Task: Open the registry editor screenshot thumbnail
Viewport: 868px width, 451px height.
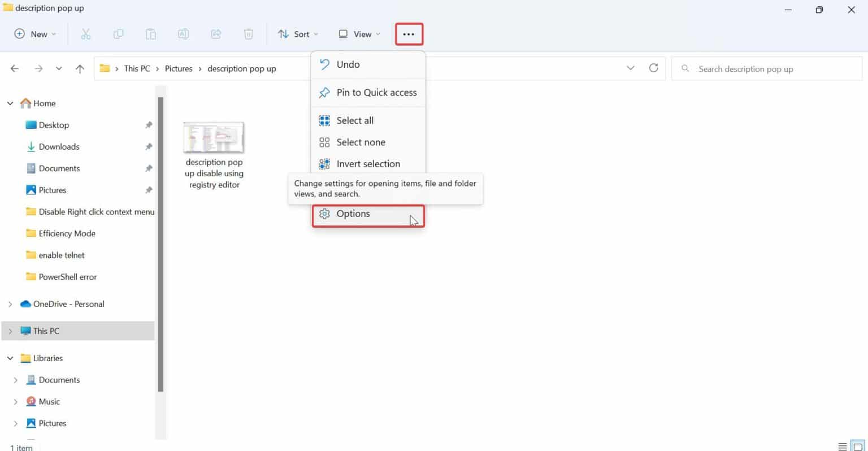Action: coord(214,136)
